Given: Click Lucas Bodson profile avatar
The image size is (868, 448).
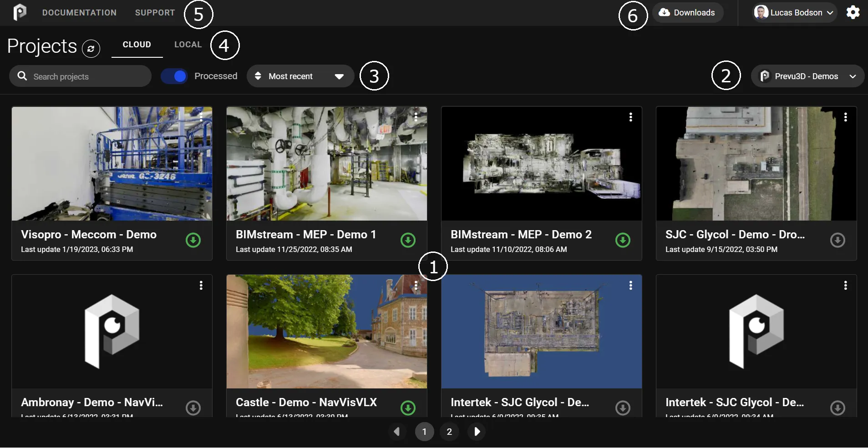Looking at the screenshot, I should click(x=761, y=12).
